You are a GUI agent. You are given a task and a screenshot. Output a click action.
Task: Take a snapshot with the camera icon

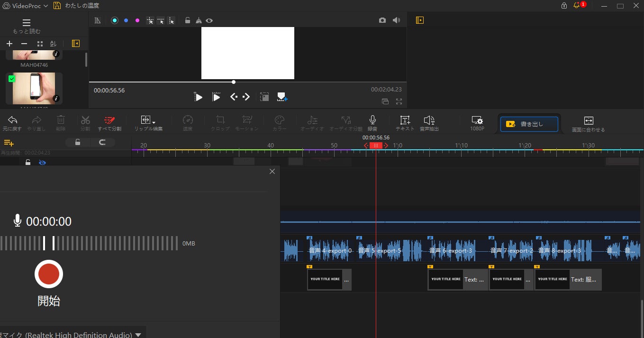(382, 20)
